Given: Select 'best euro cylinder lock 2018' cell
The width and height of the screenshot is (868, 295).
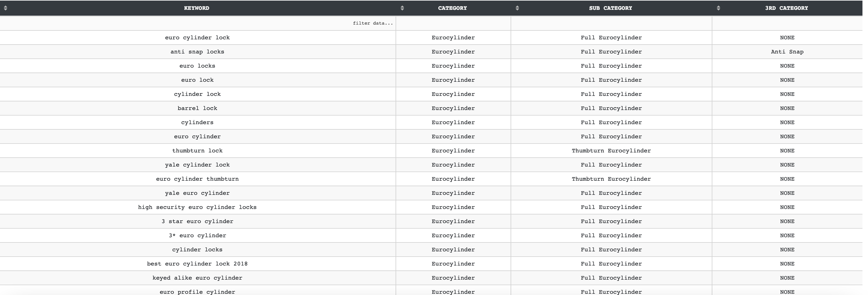Looking at the screenshot, I should click(197, 264).
